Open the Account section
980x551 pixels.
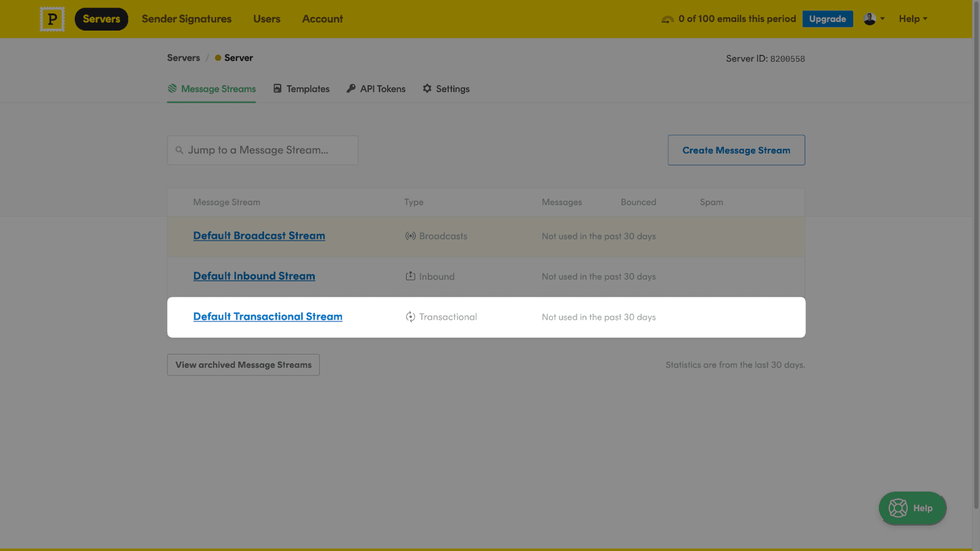point(322,18)
